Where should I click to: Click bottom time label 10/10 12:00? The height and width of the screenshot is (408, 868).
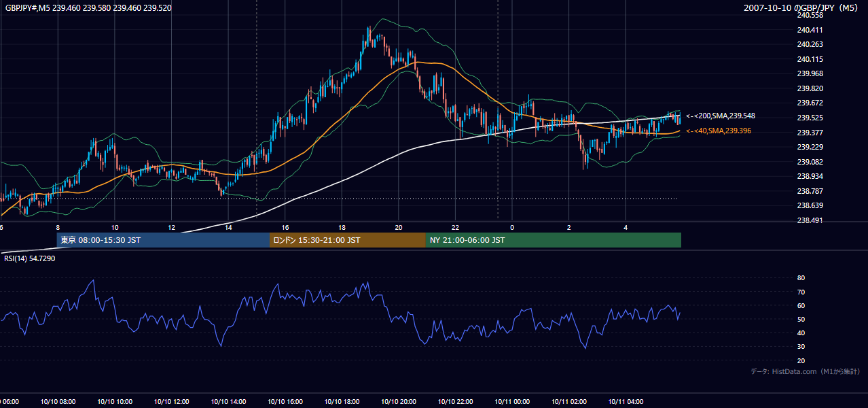click(x=171, y=402)
